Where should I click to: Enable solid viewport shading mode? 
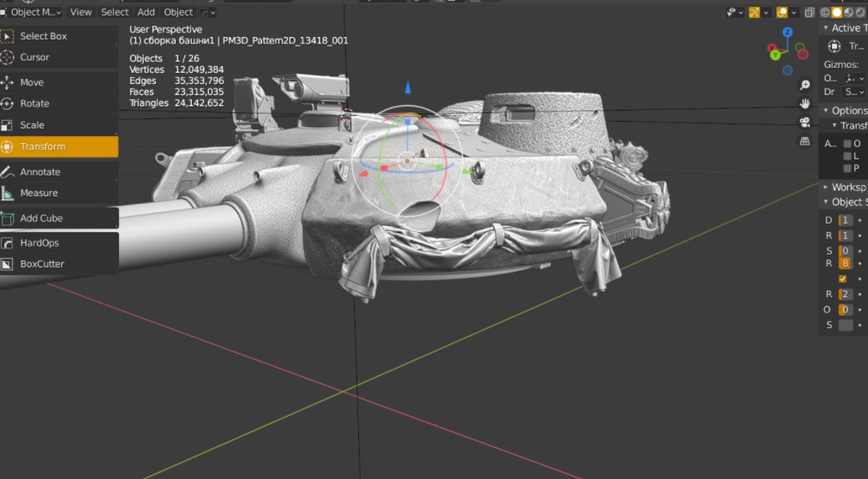836,12
